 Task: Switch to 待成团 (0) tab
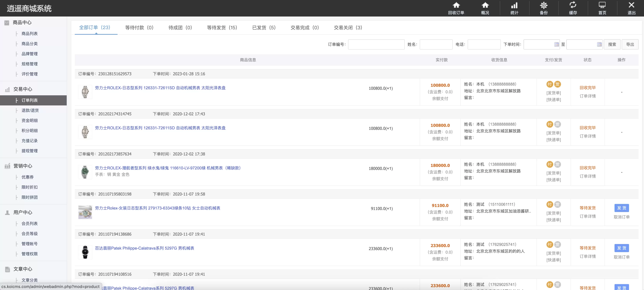pyautogui.click(x=180, y=27)
